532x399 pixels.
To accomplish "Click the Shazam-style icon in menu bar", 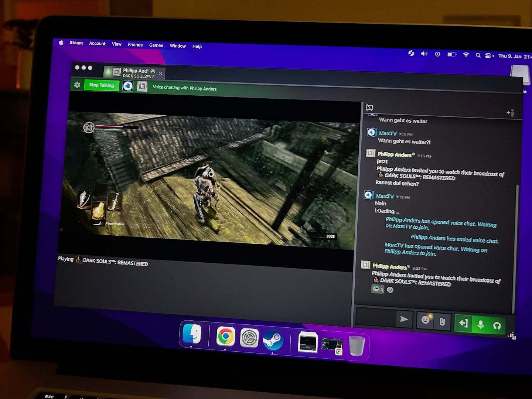I will pos(411,53).
